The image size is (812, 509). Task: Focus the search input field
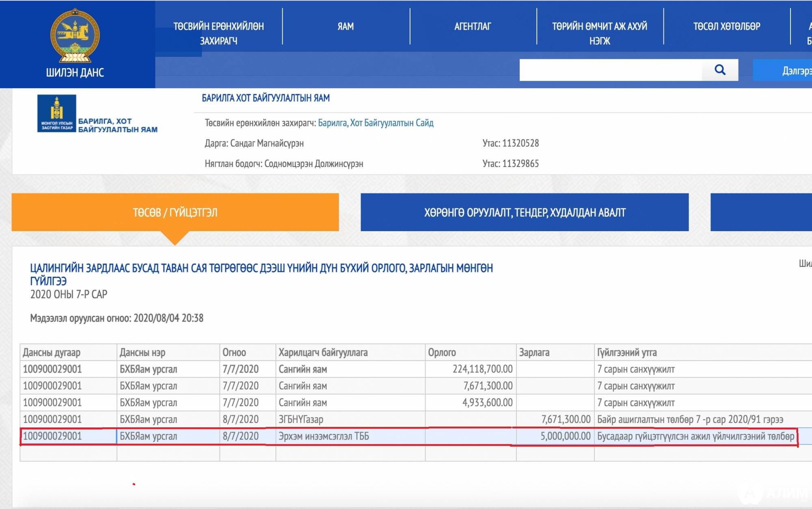(611, 70)
